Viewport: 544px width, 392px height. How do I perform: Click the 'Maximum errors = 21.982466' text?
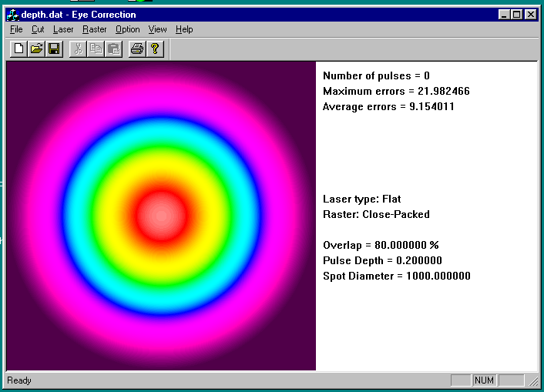tap(396, 91)
